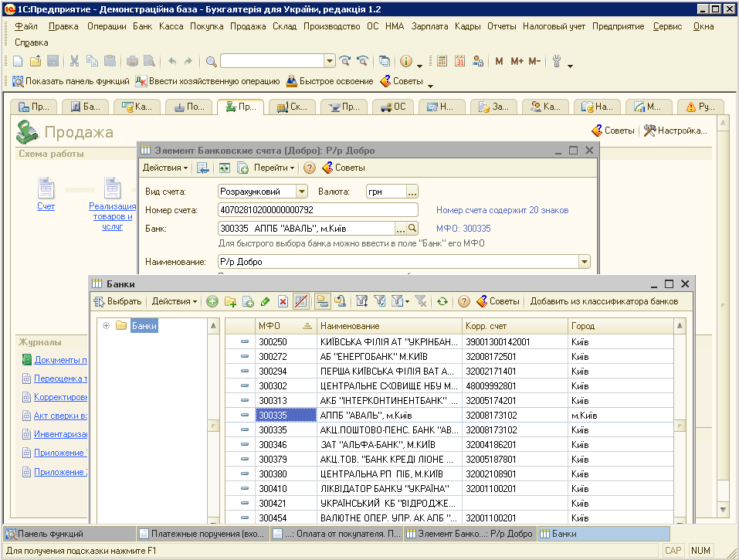Open Действия dropdown in bank account element window
739x560 pixels.
165,168
